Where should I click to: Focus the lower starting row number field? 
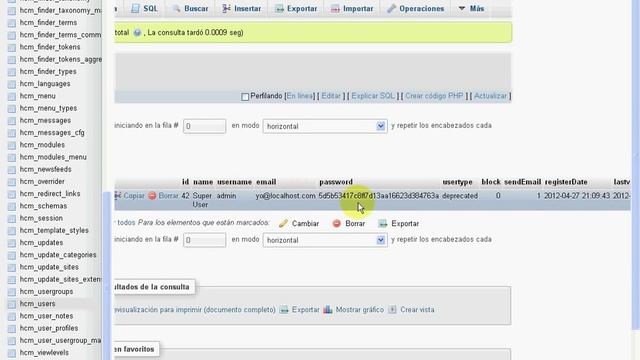click(204, 240)
